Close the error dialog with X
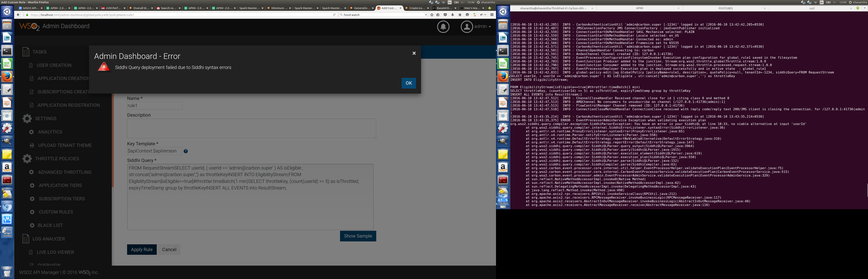The image size is (868, 279). point(414,53)
